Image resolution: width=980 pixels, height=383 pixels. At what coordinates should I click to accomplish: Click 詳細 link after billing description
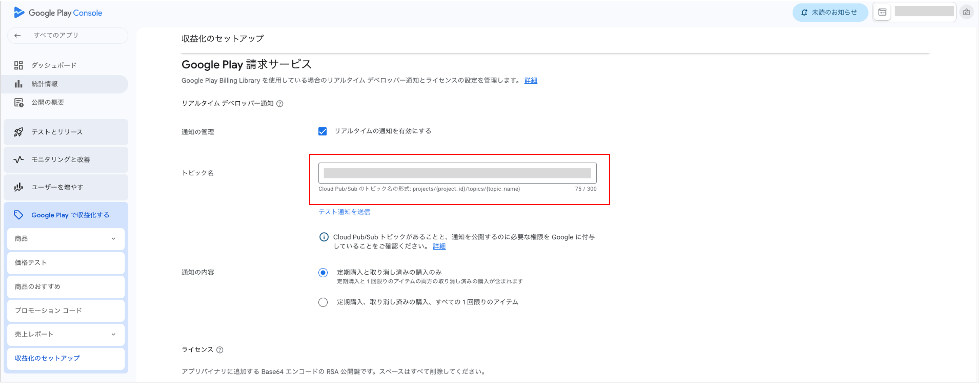pyautogui.click(x=531, y=80)
